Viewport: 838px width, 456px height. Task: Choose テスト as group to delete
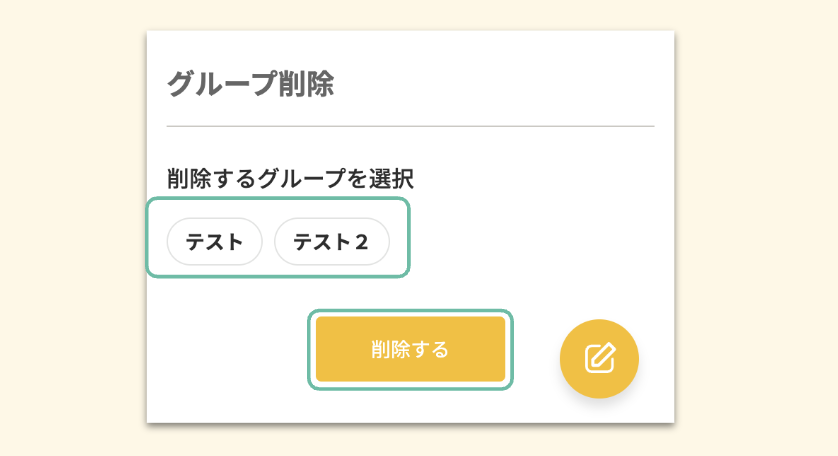coord(214,242)
